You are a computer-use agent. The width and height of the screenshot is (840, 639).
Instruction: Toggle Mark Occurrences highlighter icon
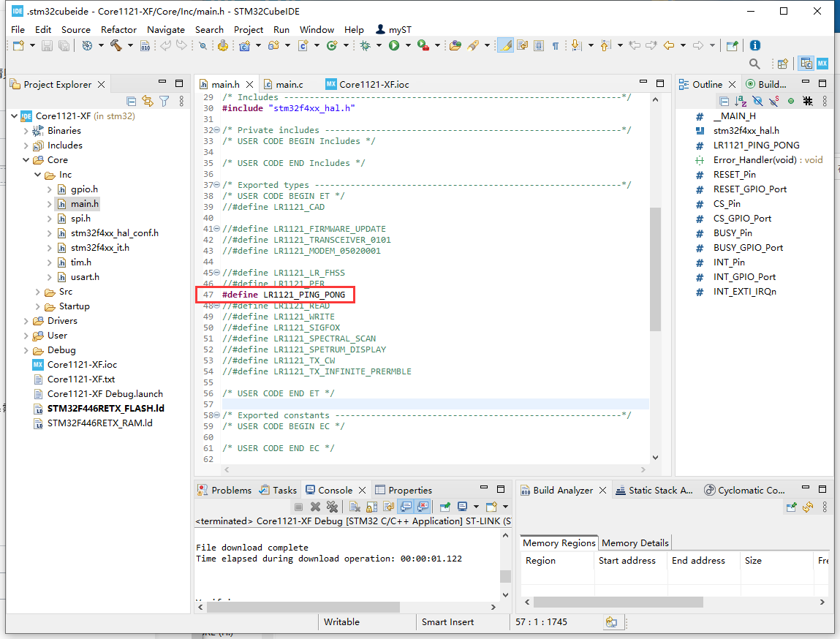pyautogui.click(x=505, y=45)
